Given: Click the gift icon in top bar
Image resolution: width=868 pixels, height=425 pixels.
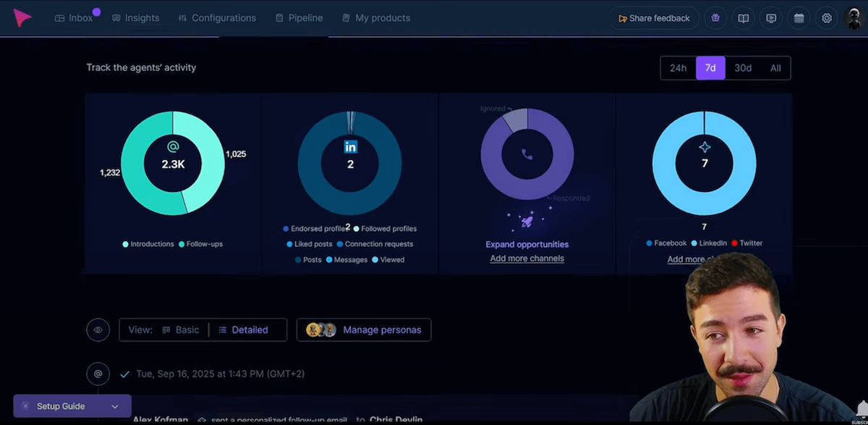Looking at the screenshot, I should tap(715, 18).
